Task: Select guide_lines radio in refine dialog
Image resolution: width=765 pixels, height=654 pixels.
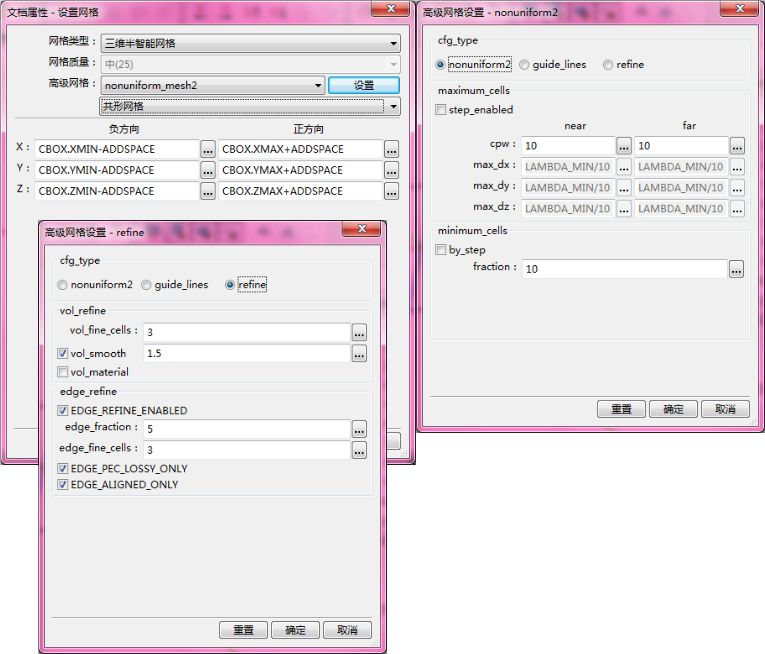Action: point(147,285)
